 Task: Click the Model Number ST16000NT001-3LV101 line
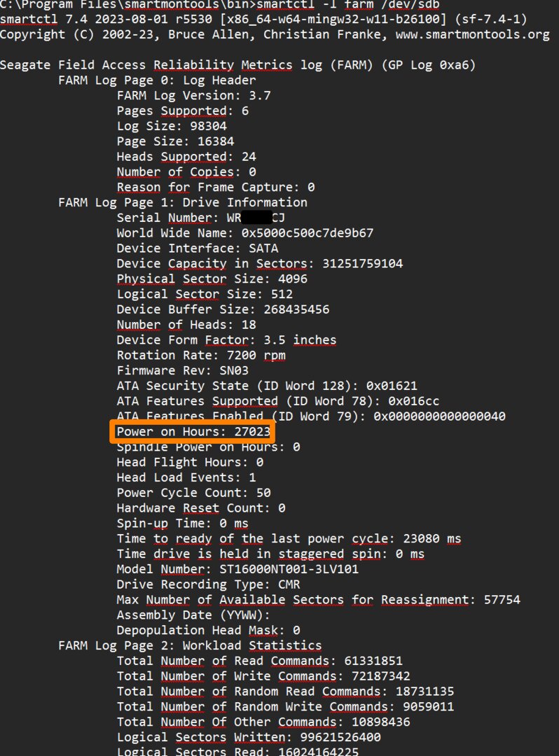pos(237,569)
